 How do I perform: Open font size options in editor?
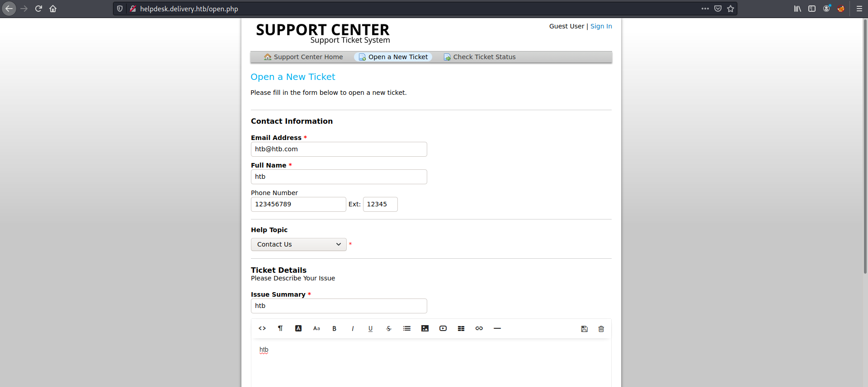316,328
